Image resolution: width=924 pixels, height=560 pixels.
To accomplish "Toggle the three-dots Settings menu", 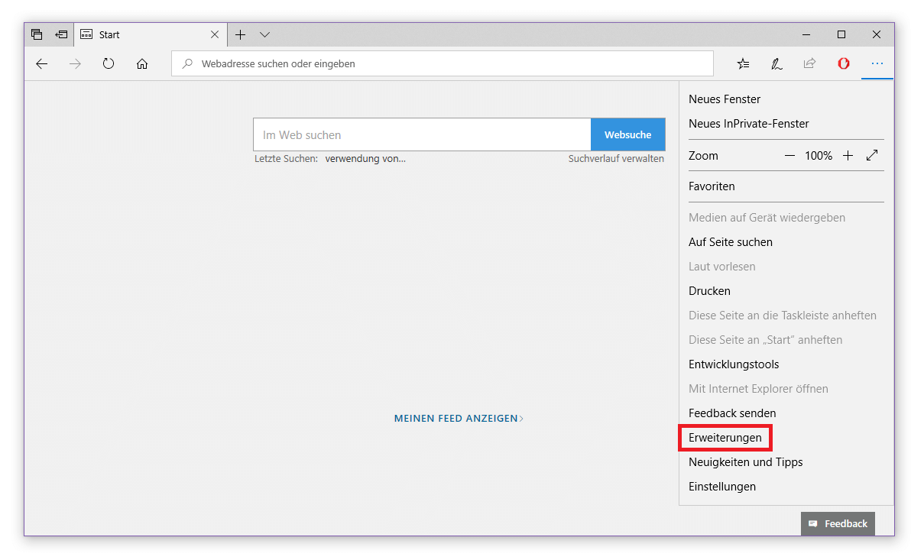I will (877, 64).
